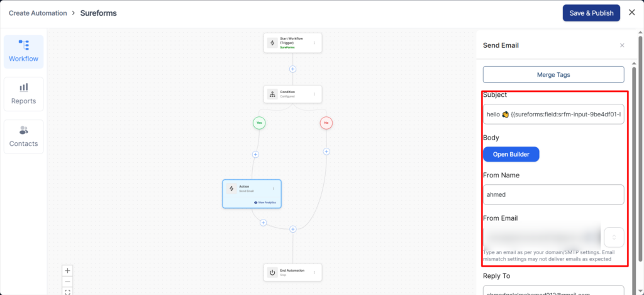
Task: Click the Save & Publish button
Action: (591, 13)
